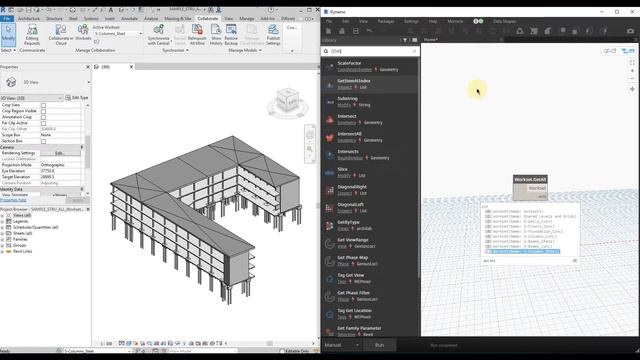Open the Worksets dialog icon
The image size is (640, 360).
point(83,33)
